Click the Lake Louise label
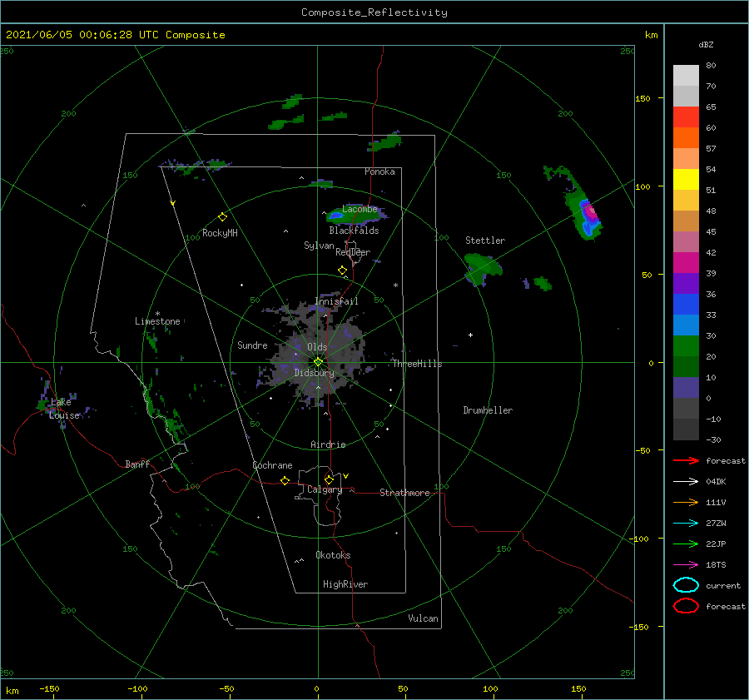The height and width of the screenshot is (700, 749). 63,409
